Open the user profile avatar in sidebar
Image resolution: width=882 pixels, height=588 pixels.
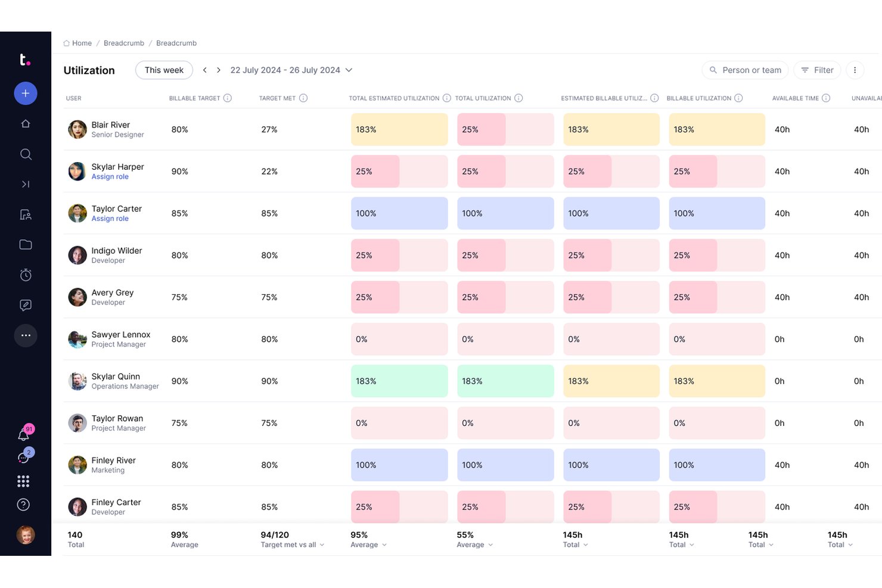coord(26,535)
